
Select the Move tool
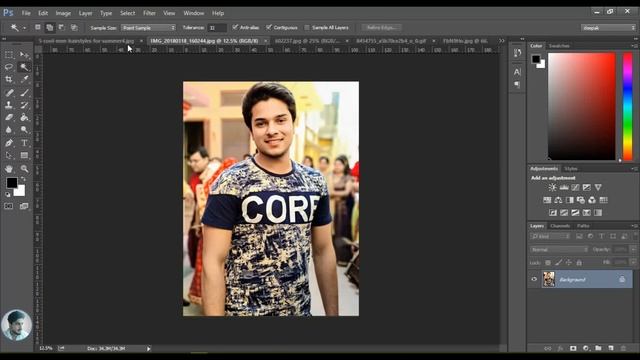click(x=24, y=55)
